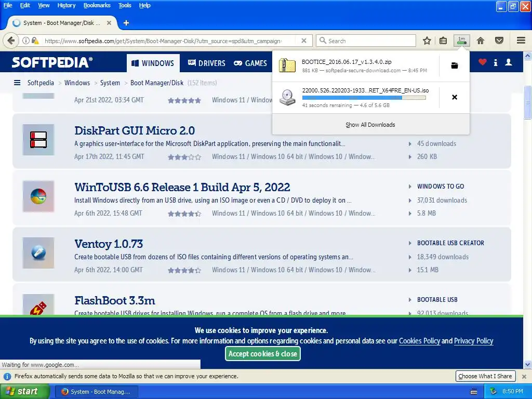Open a new tab with plus button
The width and height of the screenshot is (532, 399).
pyautogui.click(x=126, y=23)
